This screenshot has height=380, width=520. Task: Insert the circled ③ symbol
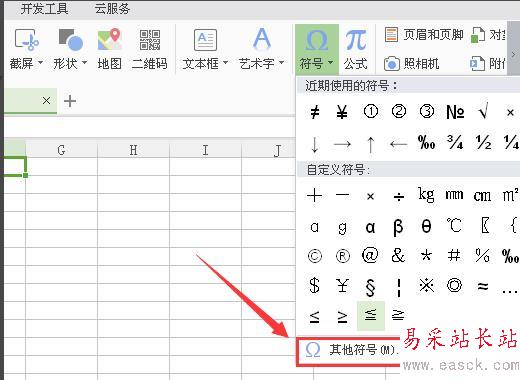click(x=427, y=112)
